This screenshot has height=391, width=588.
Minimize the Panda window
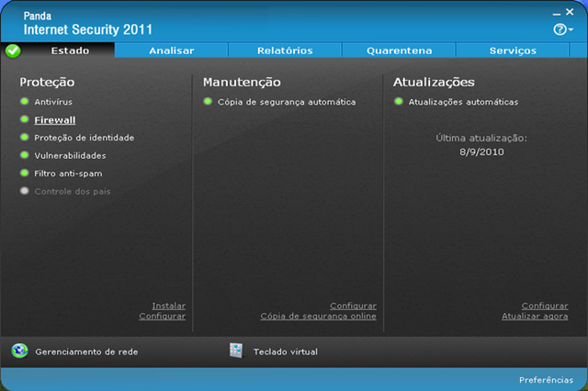click(557, 13)
